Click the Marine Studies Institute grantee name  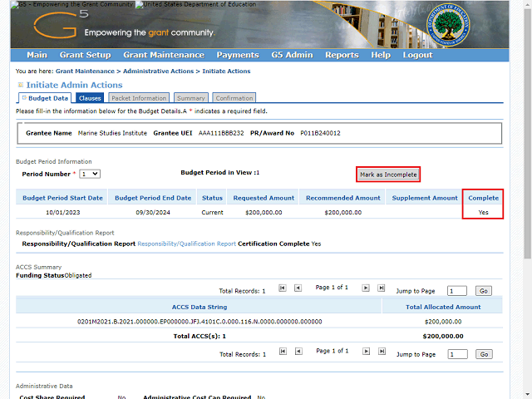(112, 133)
